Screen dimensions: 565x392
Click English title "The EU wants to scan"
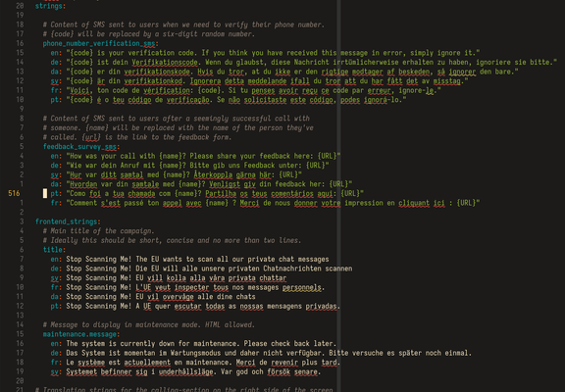[x=190, y=259]
